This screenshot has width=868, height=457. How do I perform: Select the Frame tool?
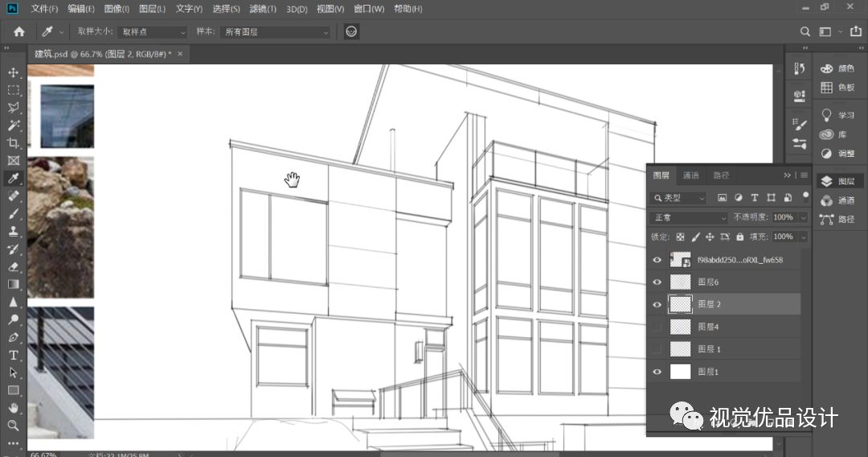tap(14, 161)
